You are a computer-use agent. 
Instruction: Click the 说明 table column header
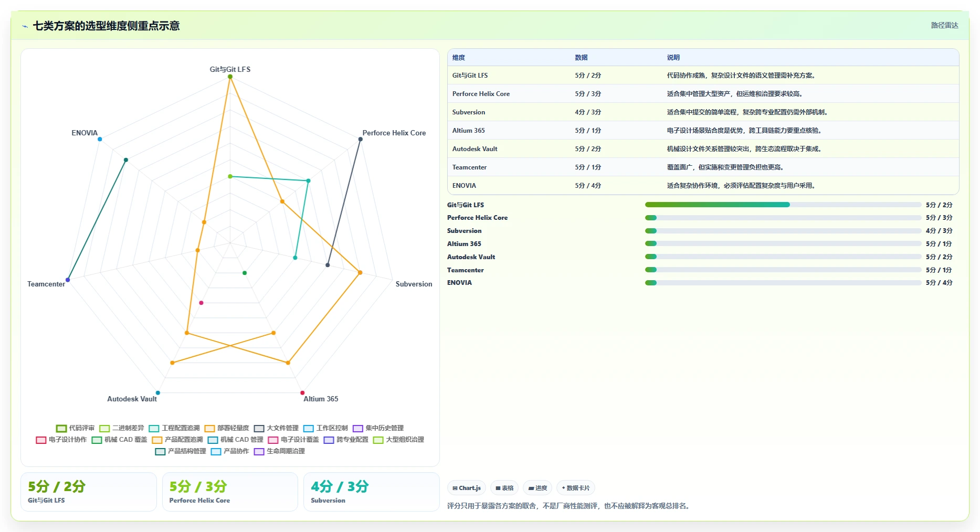pos(673,58)
